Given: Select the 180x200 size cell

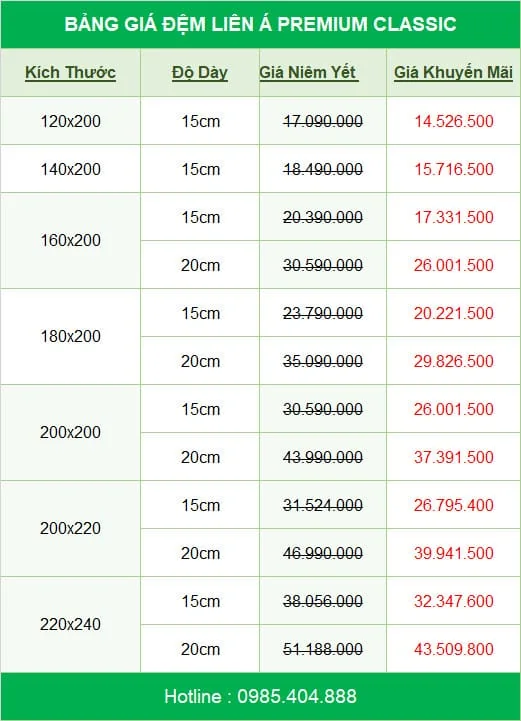Looking at the screenshot, I should pos(70,336).
